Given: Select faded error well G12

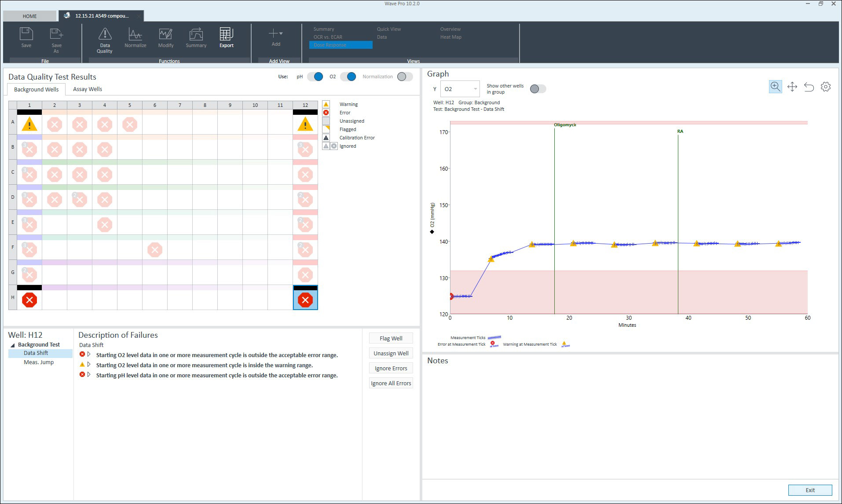Looking at the screenshot, I should click(x=305, y=275).
